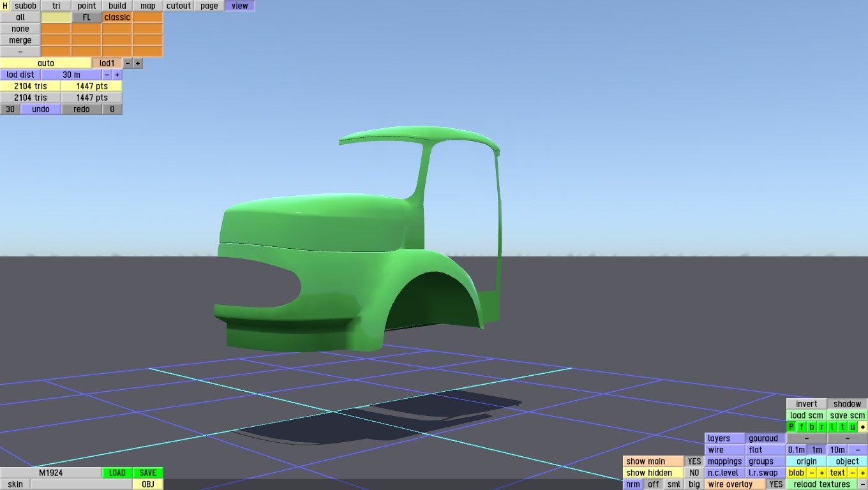Screen dimensions: 868x490
Task: Switch shading to flat
Action: tap(766, 450)
